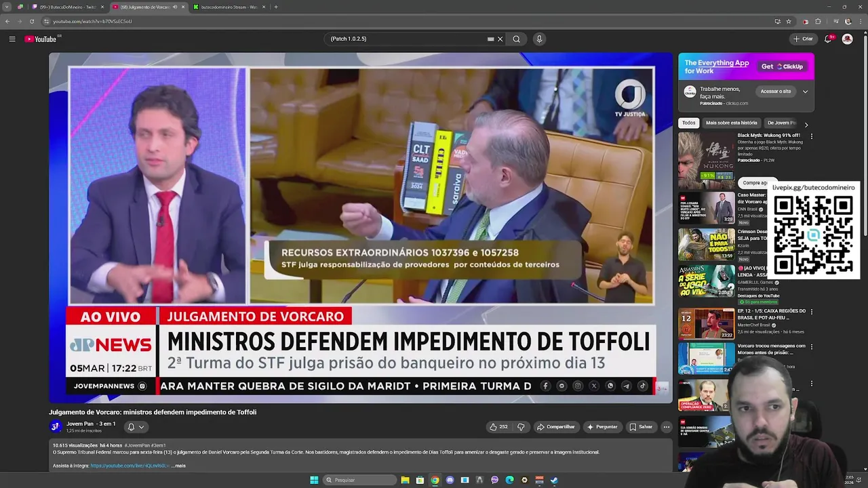The height and width of the screenshot is (488, 868).
Task: Click the Criar create button
Action: [x=803, y=39]
